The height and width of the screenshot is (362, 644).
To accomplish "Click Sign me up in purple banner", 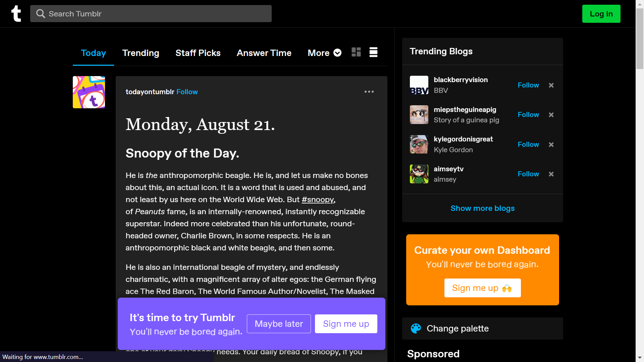I will click(346, 324).
